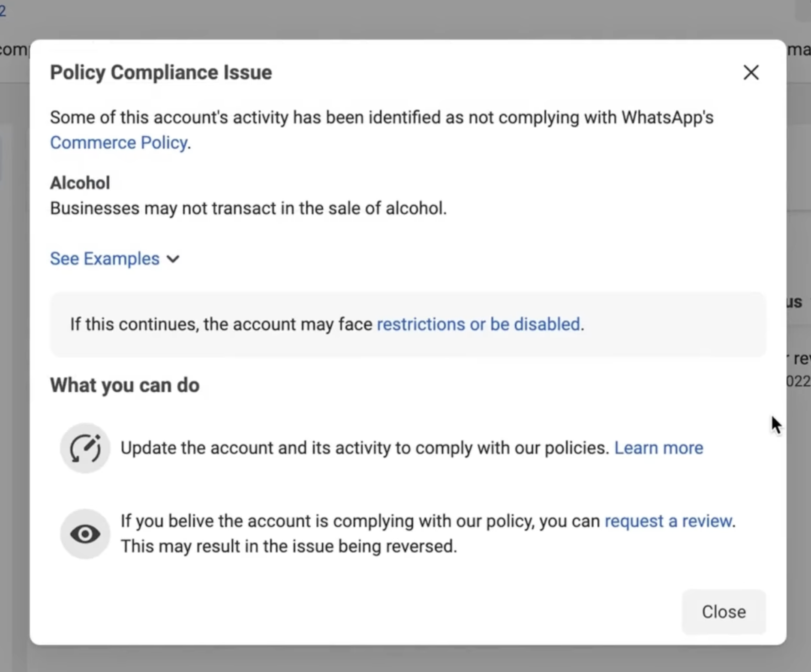Click the update account pencil-refresh icon
The height and width of the screenshot is (672, 811).
[85, 448]
